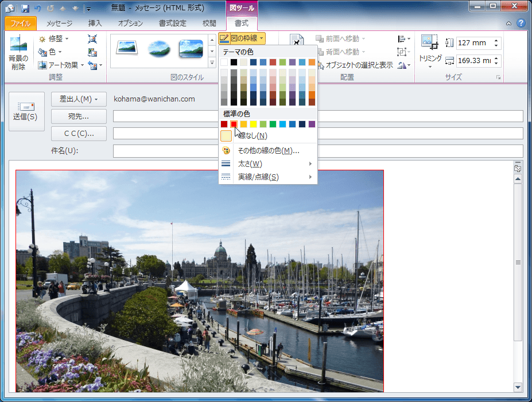This screenshot has height=402, width=532.
Task: Open the 背面へ移動 dropdown arrow
Action: [364, 52]
